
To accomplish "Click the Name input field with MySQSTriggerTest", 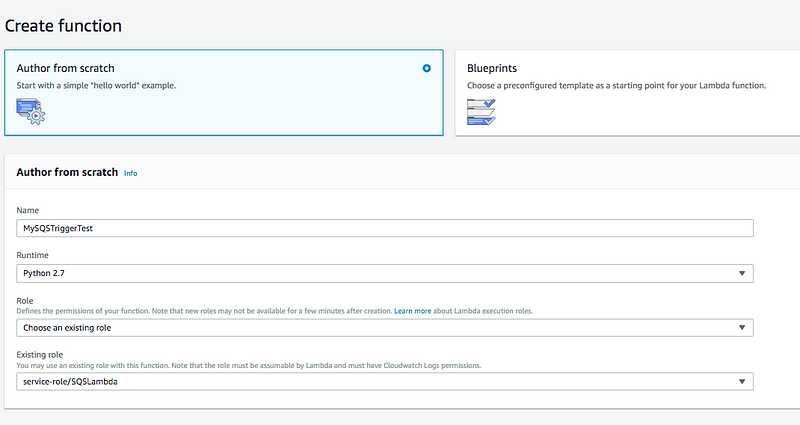I will point(385,228).
